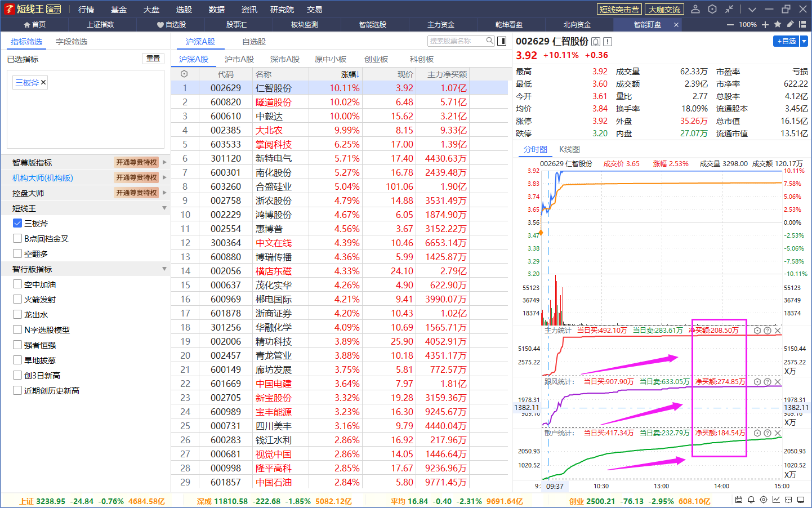Click the line chart icon in status bar
The image size is (812, 508).
[776, 500]
